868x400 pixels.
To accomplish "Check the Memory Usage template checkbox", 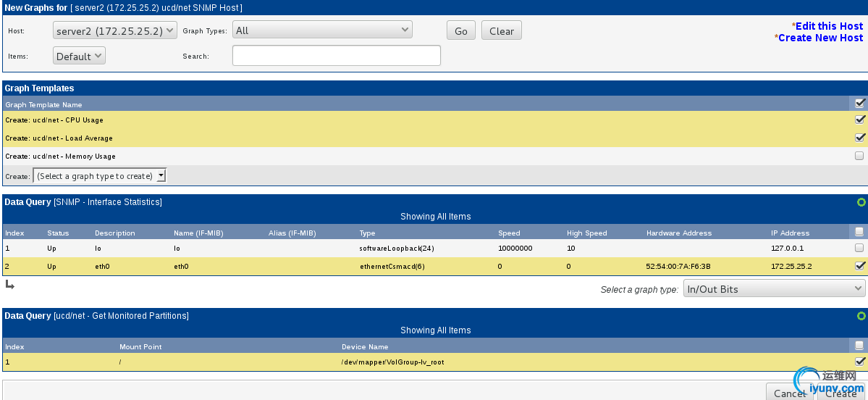I will click(x=859, y=156).
